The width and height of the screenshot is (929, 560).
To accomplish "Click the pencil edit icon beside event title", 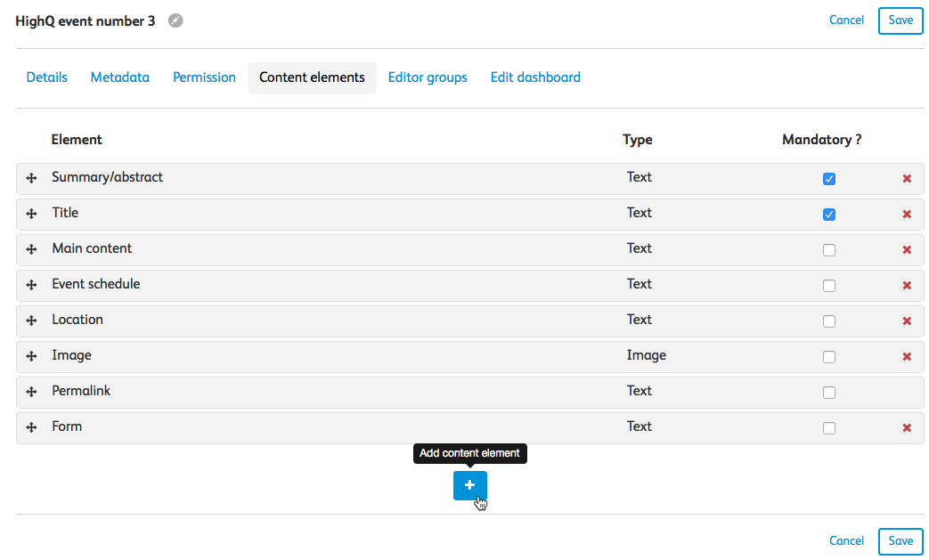I will 175,20.
